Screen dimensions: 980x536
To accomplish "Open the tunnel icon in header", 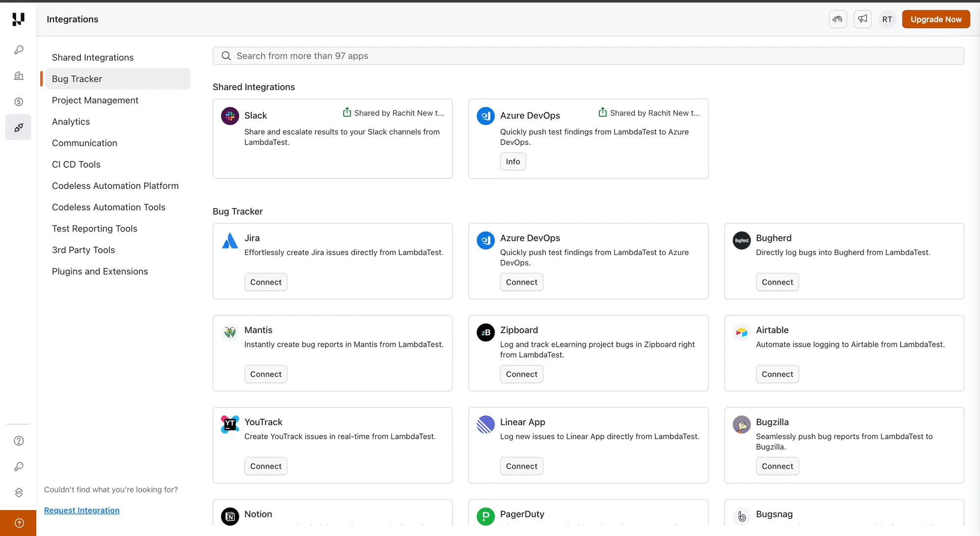I will click(838, 19).
